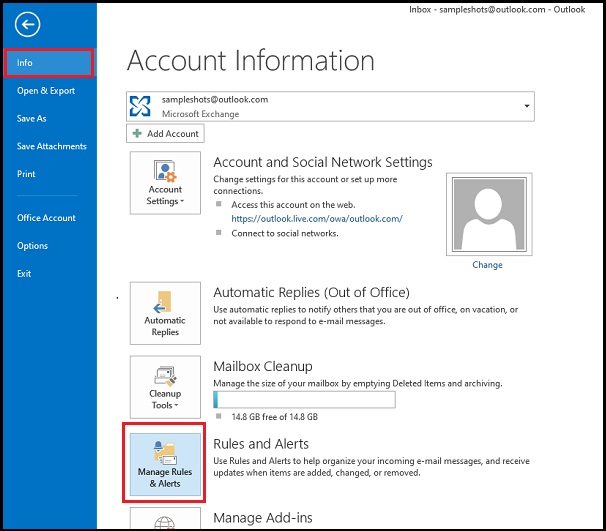Select Save As in the sidebar
Screen dimensions: 606x531
31,119
